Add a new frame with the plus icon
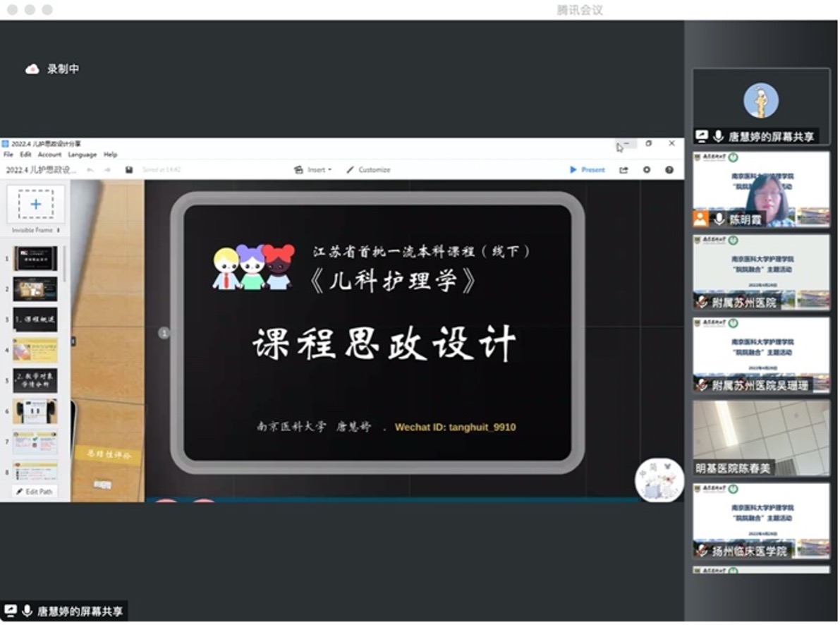The image size is (840, 625). tap(35, 205)
